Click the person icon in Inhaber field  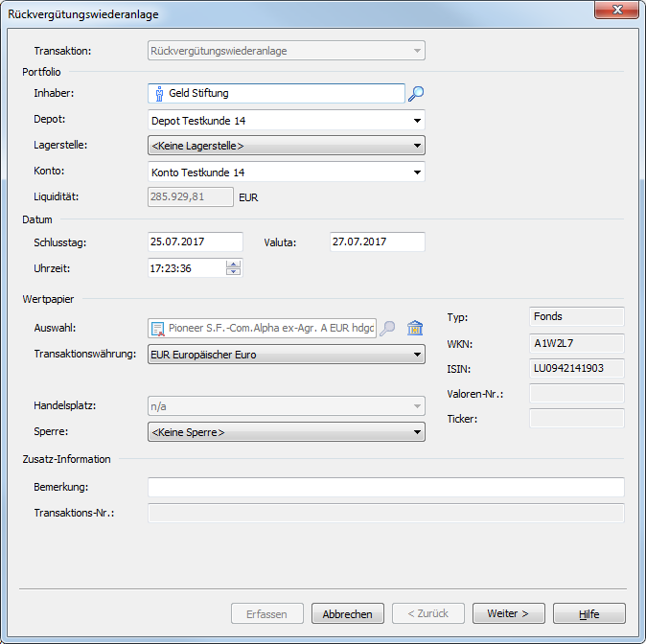(158, 94)
